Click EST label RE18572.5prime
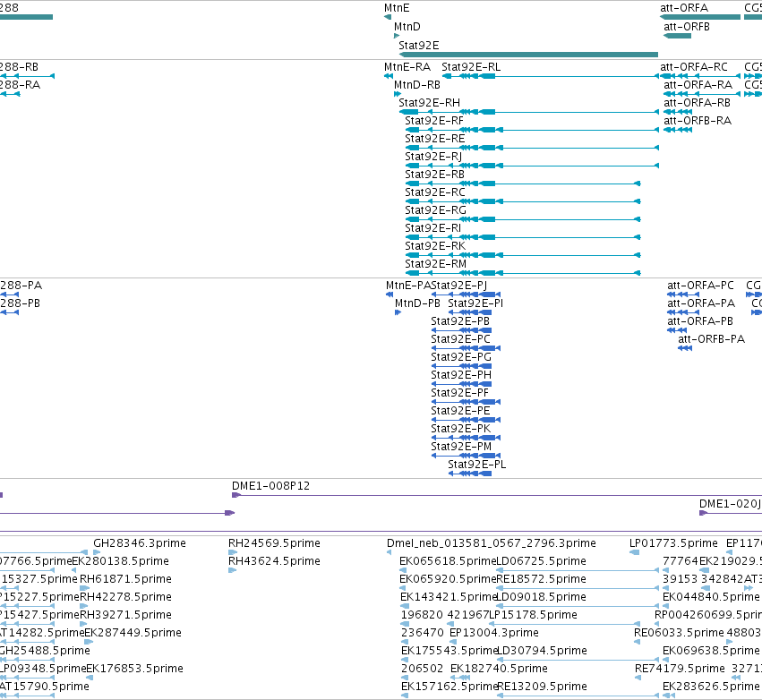 point(541,579)
